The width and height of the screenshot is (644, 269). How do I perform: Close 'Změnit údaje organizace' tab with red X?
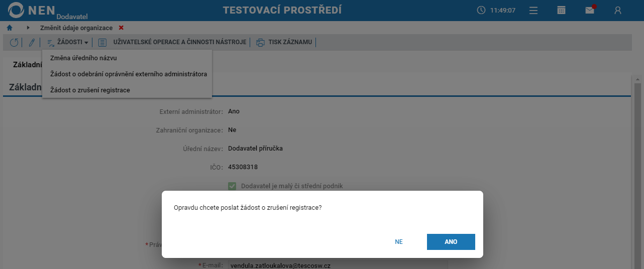tap(121, 28)
